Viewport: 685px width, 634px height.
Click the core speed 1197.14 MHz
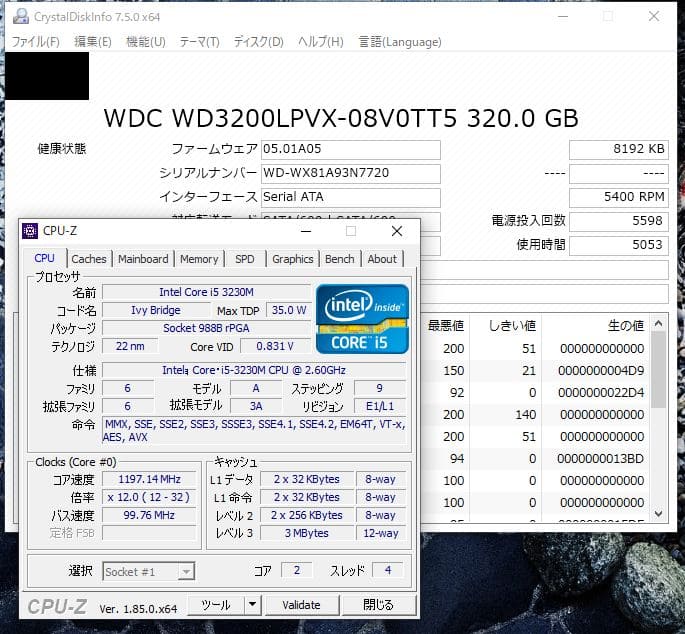point(149,479)
